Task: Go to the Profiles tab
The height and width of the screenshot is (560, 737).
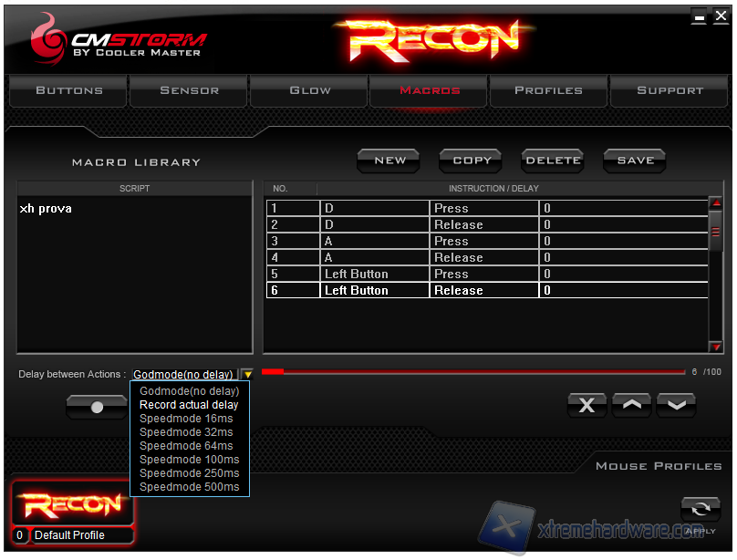Action: tap(548, 91)
